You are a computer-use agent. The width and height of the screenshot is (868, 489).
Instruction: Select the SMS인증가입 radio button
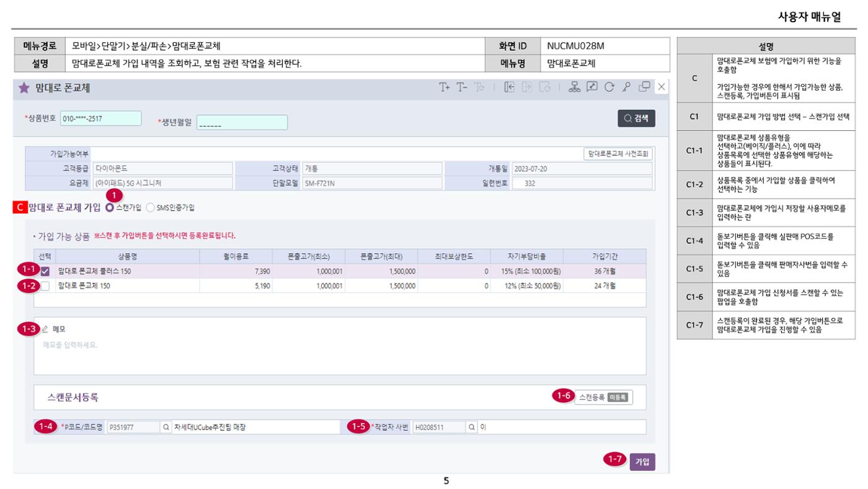click(151, 208)
